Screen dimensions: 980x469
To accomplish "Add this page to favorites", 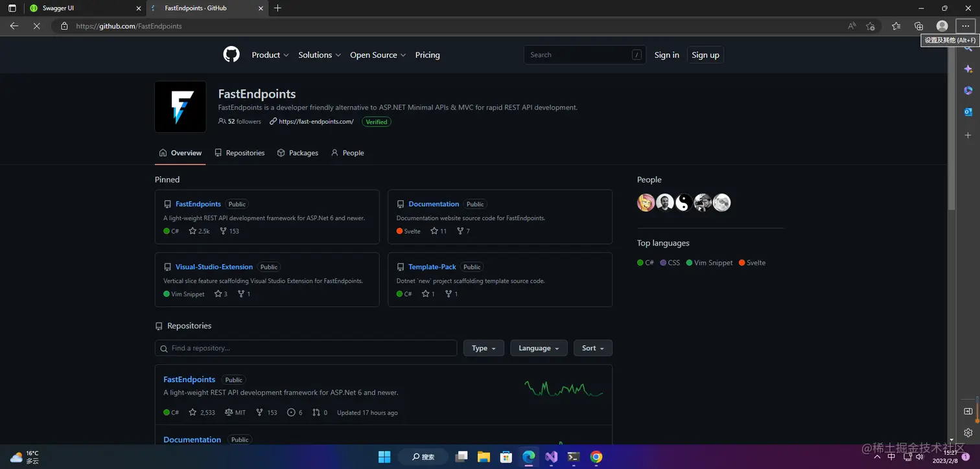I will (x=870, y=26).
